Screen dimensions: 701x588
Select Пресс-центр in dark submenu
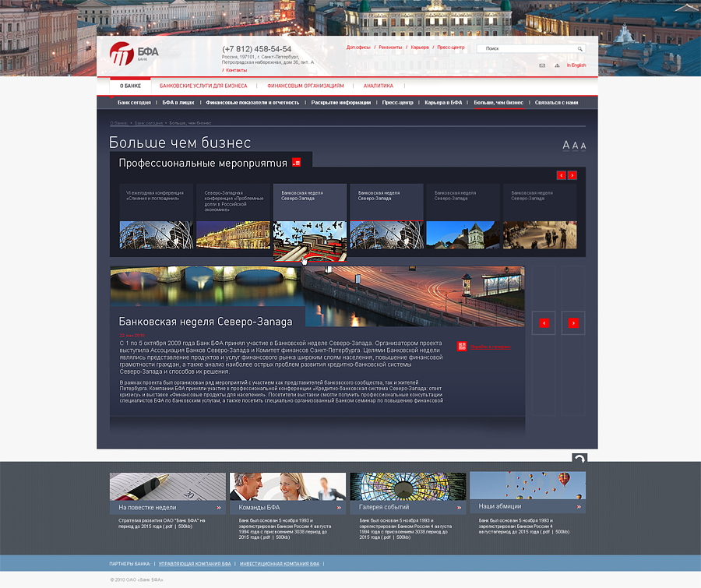397,102
